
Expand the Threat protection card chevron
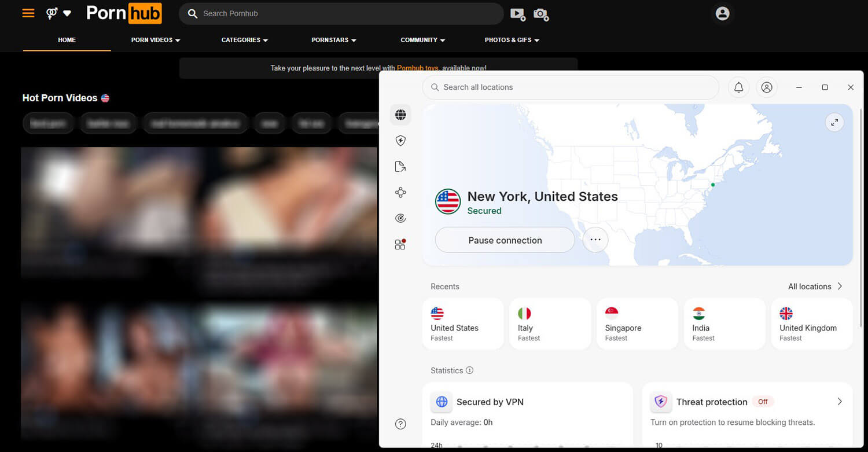click(x=840, y=402)
